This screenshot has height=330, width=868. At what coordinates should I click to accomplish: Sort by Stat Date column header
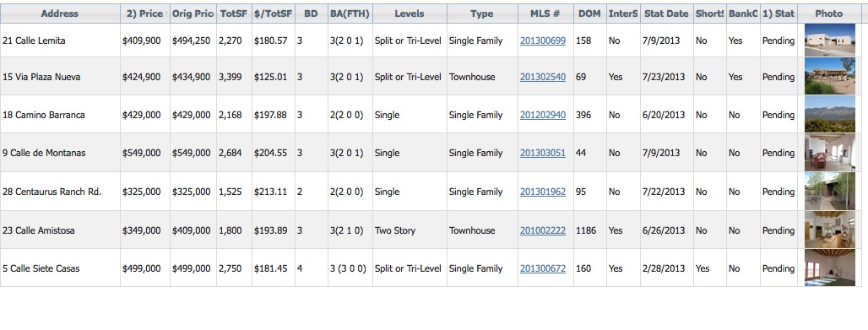coord(666,14)
